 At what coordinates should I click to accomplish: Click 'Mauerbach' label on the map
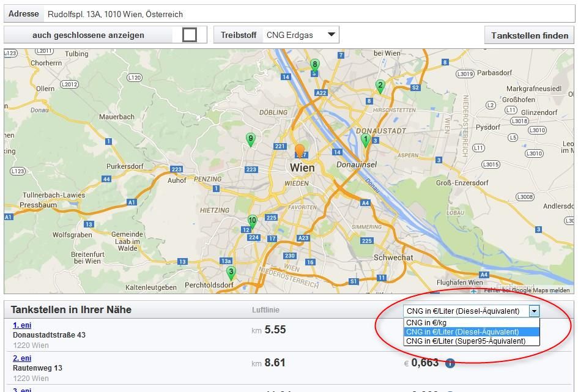point(116,117)
